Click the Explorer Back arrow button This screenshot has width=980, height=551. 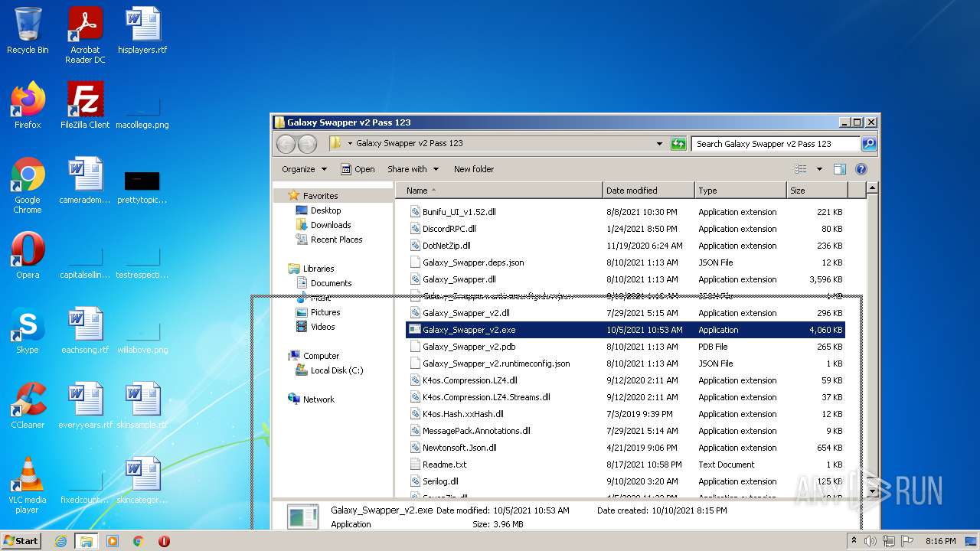(x=286, y=144)
